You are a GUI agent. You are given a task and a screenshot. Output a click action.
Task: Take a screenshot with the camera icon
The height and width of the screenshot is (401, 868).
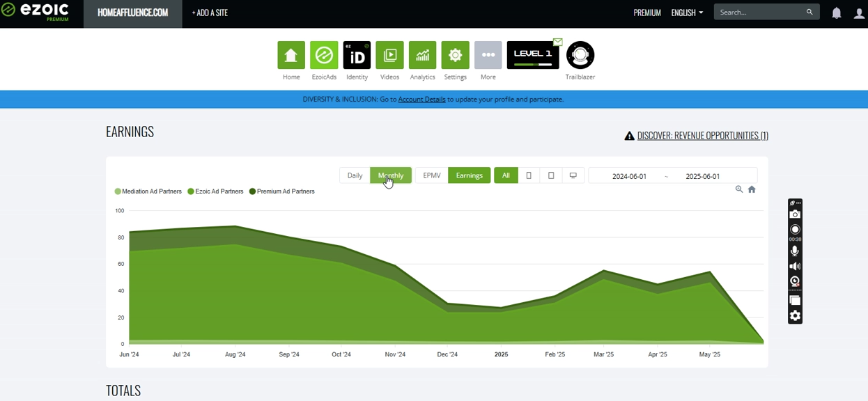pos(795,214)
